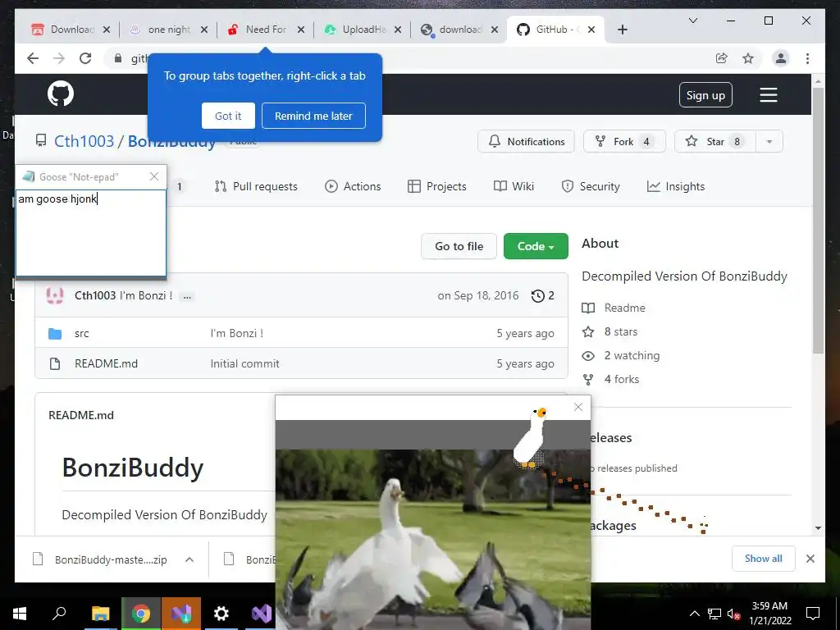Click Show all downloads

(764, 559)
